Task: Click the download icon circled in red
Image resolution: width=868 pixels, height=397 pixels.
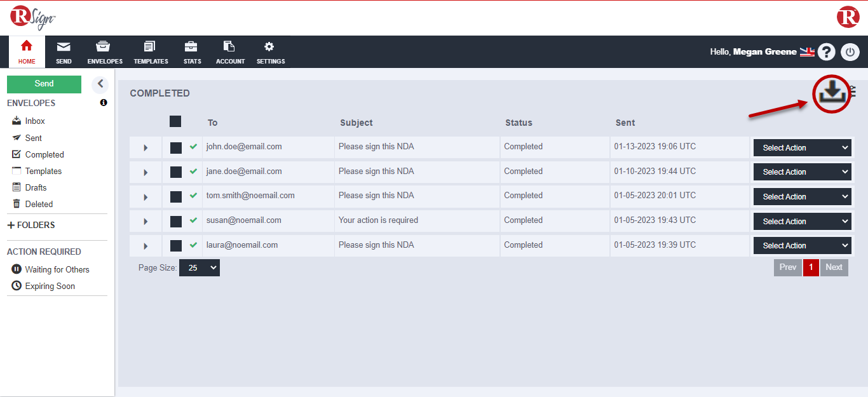Action: (831, 94)
